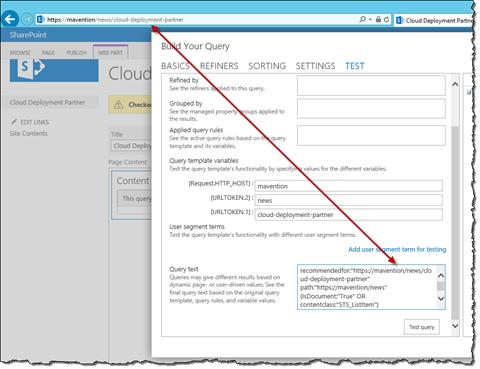Open the PUBLISH ribbon tab
480x369 pixels.
pos(76,53)
